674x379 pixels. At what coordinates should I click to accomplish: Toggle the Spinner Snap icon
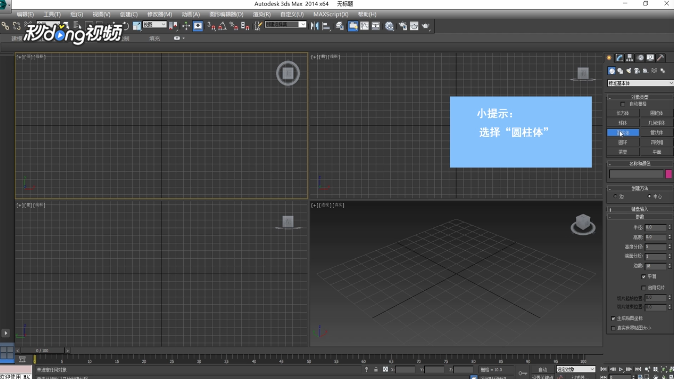pyautogui.click(x=245, y=26)
